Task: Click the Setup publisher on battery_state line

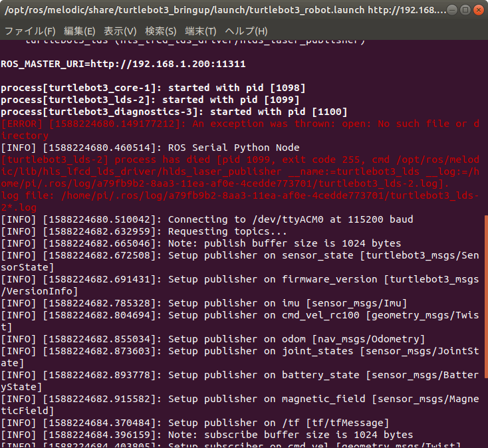Action: click(240, 381)
